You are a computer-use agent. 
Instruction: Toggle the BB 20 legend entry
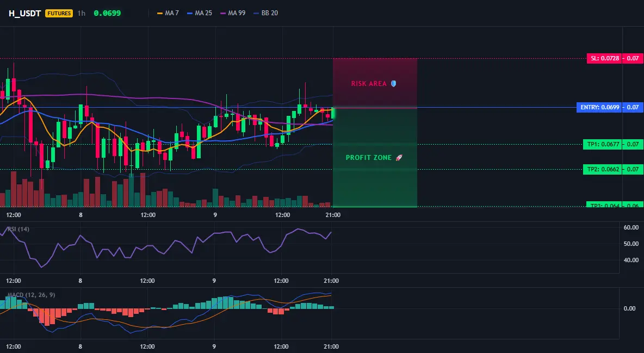266,13
